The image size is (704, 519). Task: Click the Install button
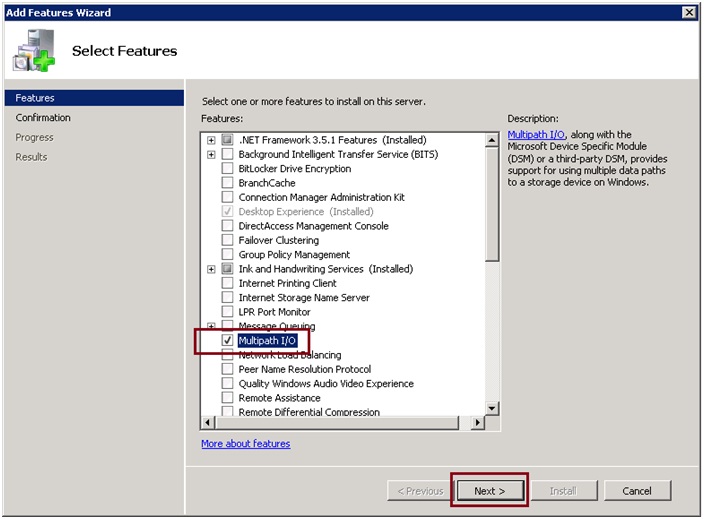564,491
